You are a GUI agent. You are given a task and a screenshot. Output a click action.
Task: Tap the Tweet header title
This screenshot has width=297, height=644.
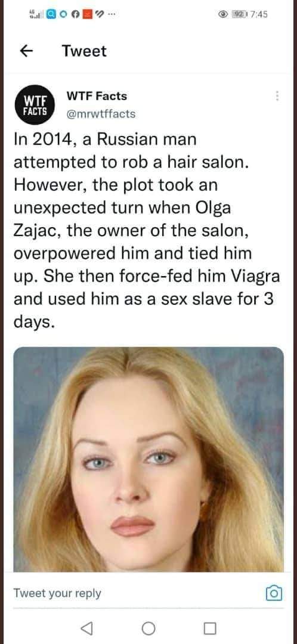(84, 51)
